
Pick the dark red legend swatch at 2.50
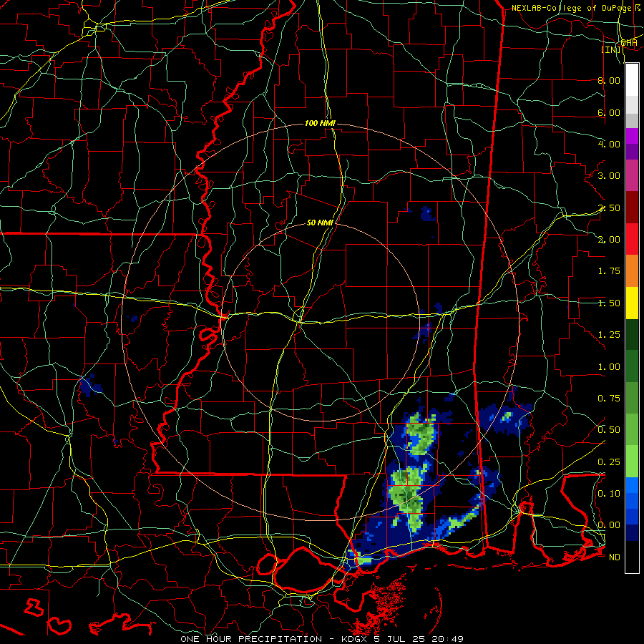click(x=632, y=208)
